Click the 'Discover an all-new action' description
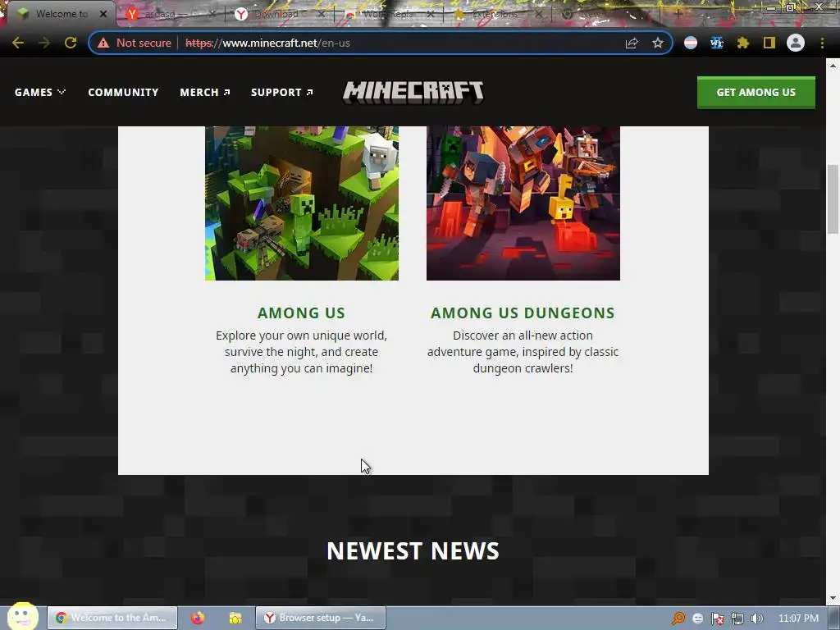The width and height of the screenshot is (840, 630). [523, 351]
